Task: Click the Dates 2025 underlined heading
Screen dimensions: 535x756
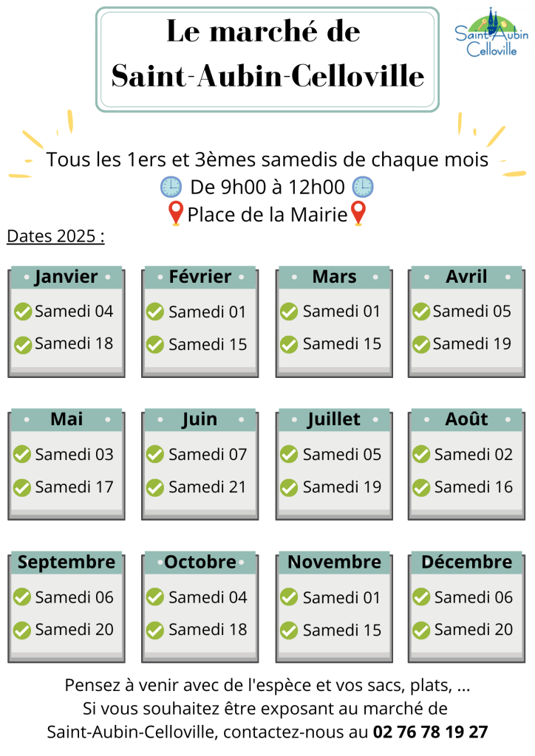Action: [x=55, y=236]
